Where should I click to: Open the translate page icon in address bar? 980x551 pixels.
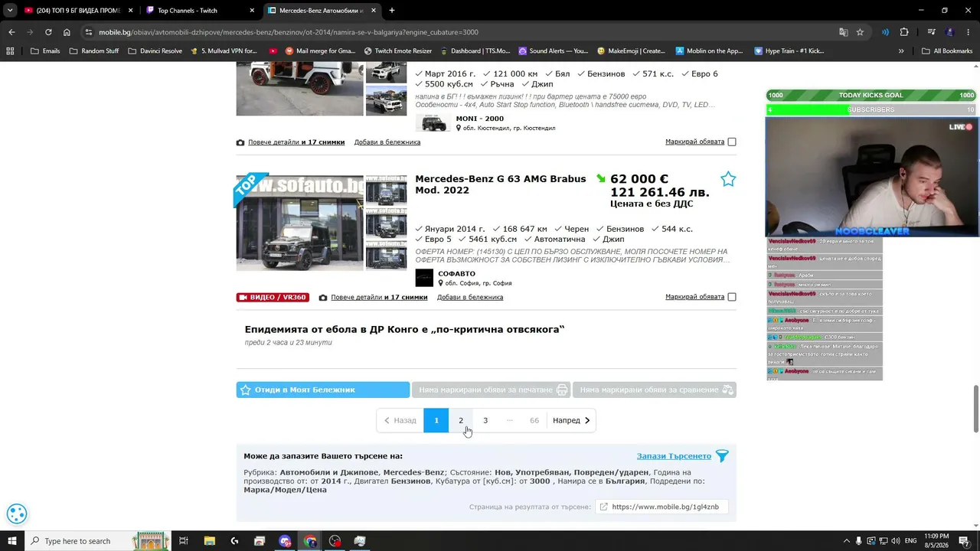843,32
